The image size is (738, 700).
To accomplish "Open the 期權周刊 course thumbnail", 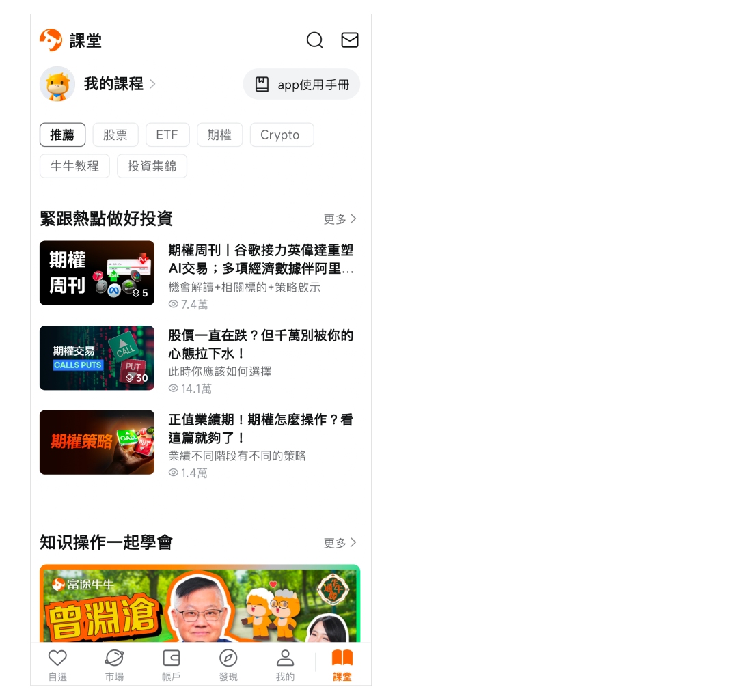I will (97, 272).
